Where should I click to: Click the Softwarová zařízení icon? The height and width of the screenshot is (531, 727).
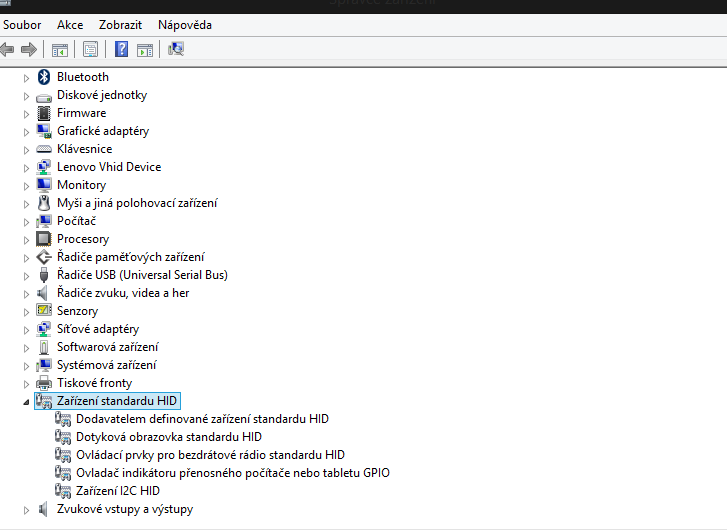44,347
